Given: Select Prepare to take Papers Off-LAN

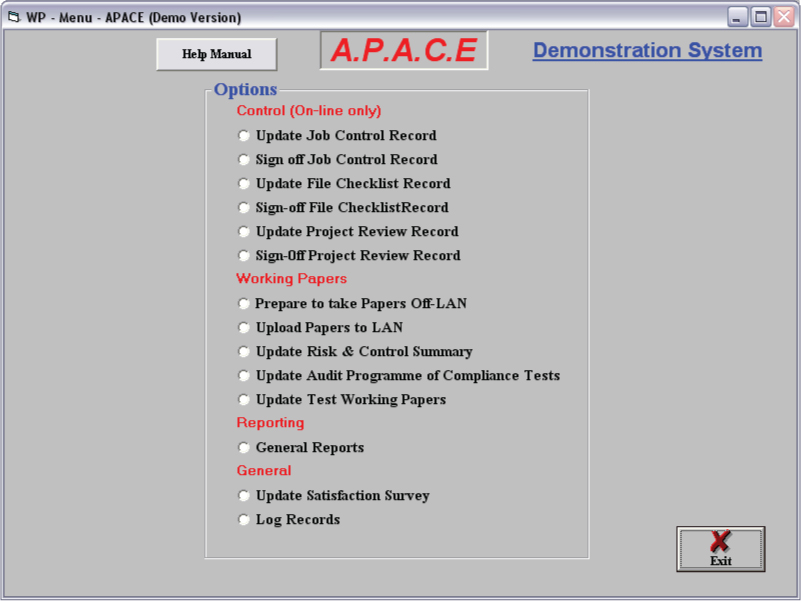Looking at the screenshot, I should (x=244, y=304).
